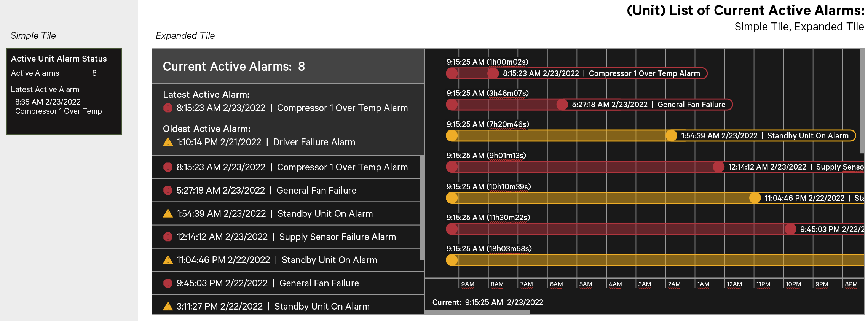Select the Compressor 1 Over Temp Alarm list row
The width and height of the screenshot is (868, 321).
tap(286, 167)
